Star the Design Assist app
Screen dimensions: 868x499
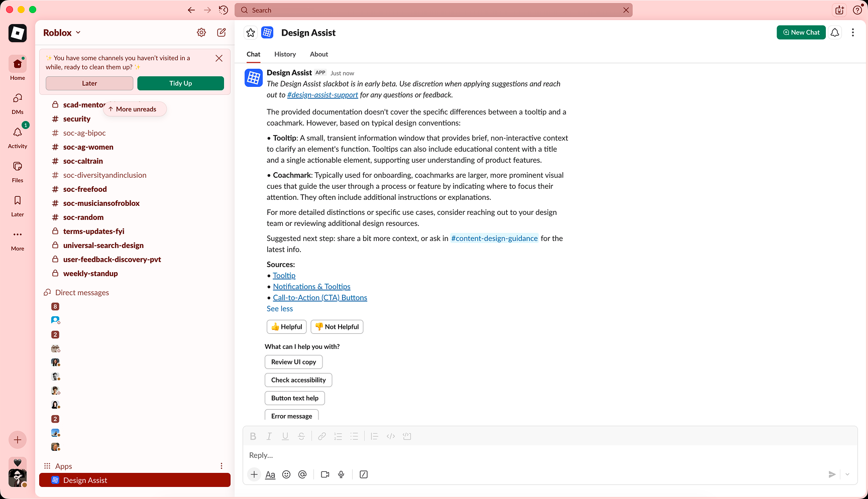pyautogui.click(x=251, y=33)
